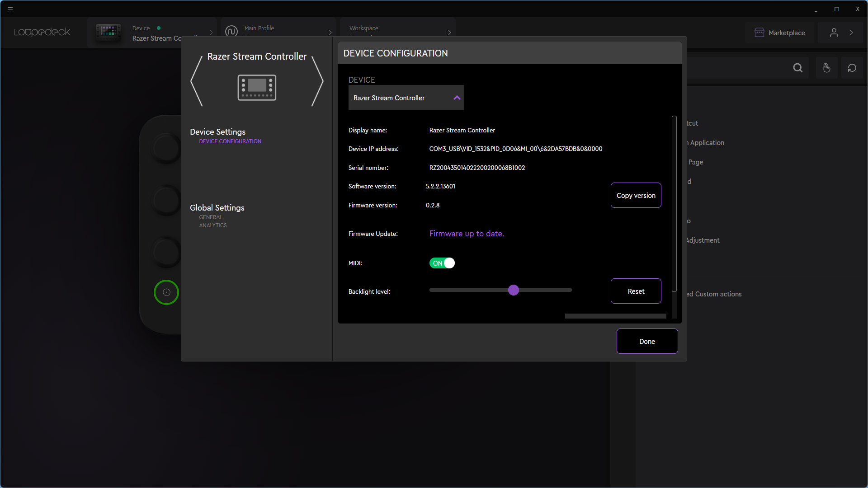
Task: Open the user account icon
Action: point(834,33)
